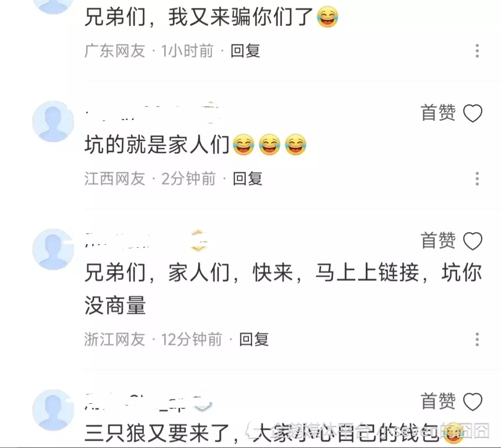The width and height of the screenshot is (501, 448).
Task: Open the three-dot menu on the 江西网友 comment
Action: point(477,178)
